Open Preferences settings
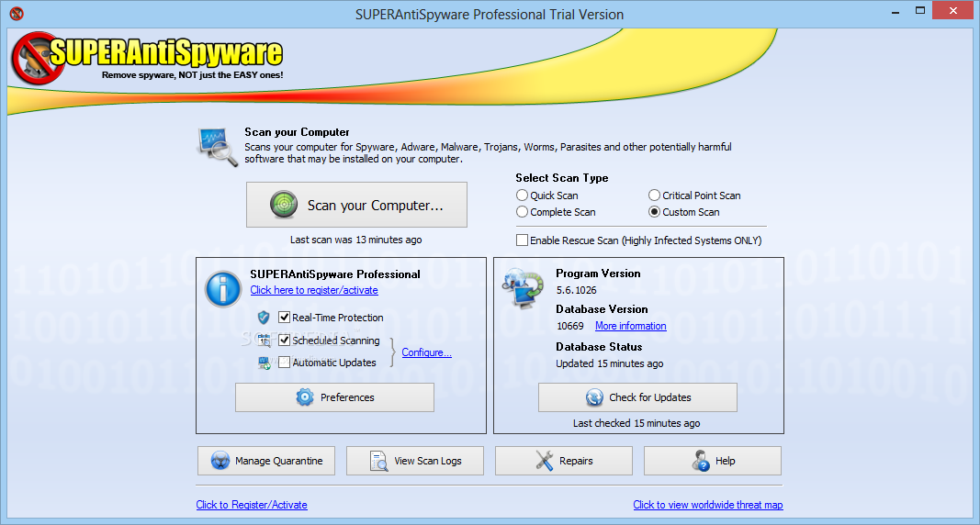Viewport: 980px width, 525px height. [334, 397]
